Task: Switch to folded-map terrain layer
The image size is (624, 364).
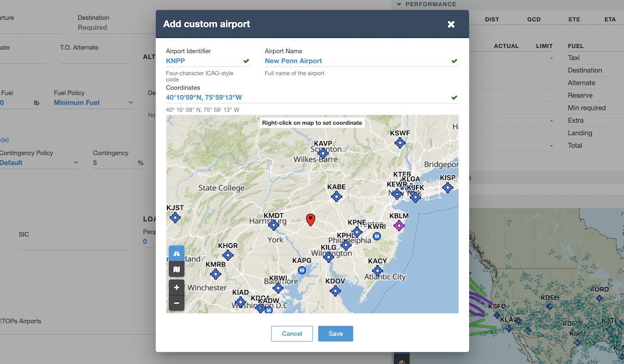Action: pyautogui.click(x=177, y=269)
